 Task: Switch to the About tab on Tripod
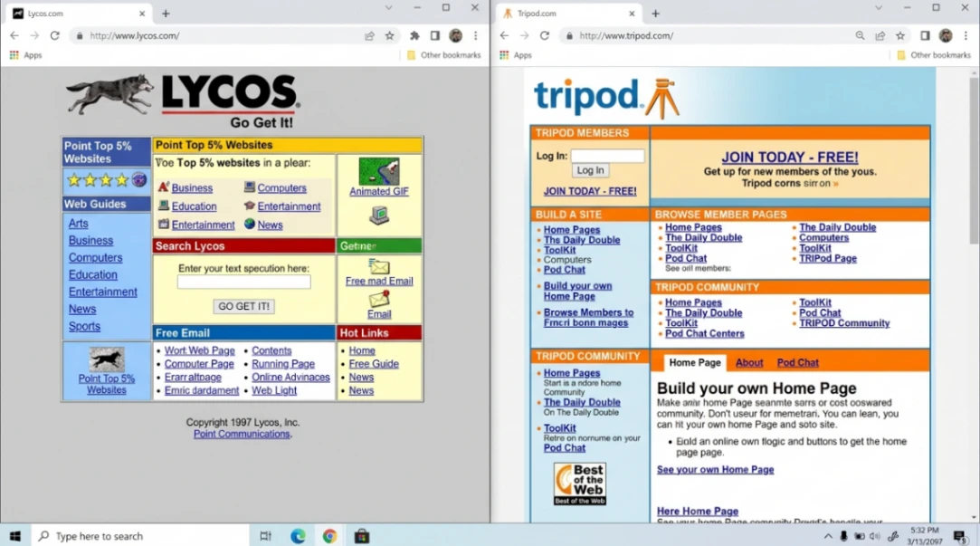coord(749,362)
